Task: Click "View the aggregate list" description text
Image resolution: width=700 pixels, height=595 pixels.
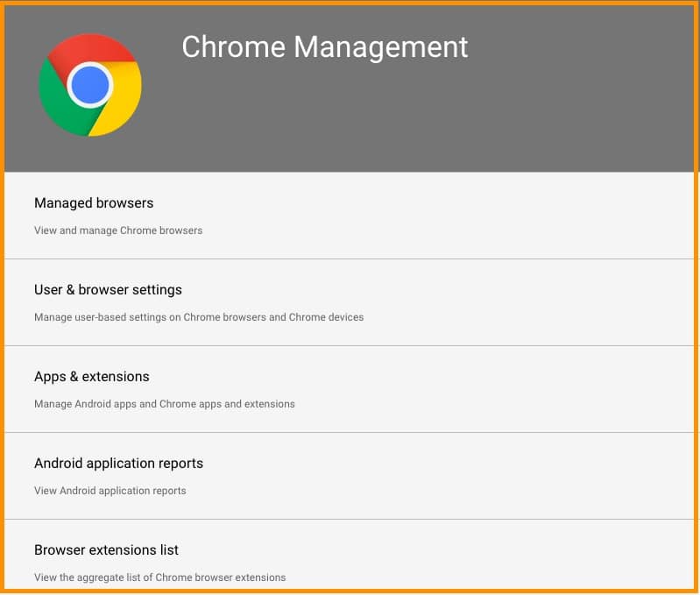Action: 160,577
